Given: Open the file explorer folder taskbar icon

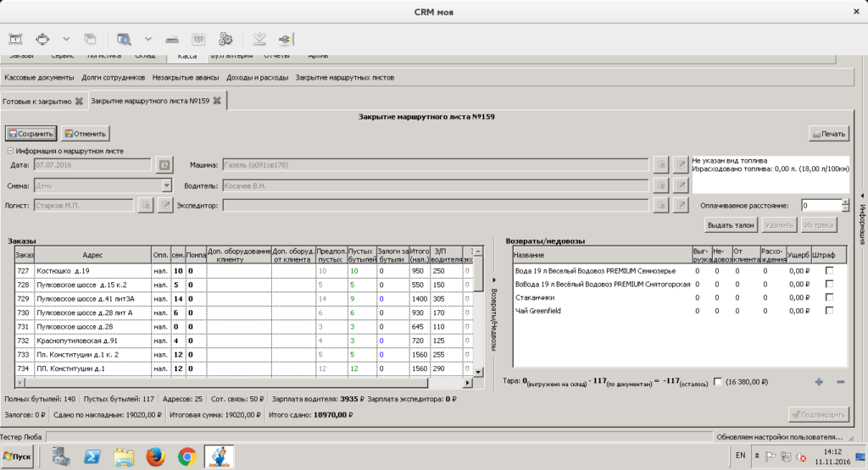Looking at the screenshot, I should click(124, 456).
